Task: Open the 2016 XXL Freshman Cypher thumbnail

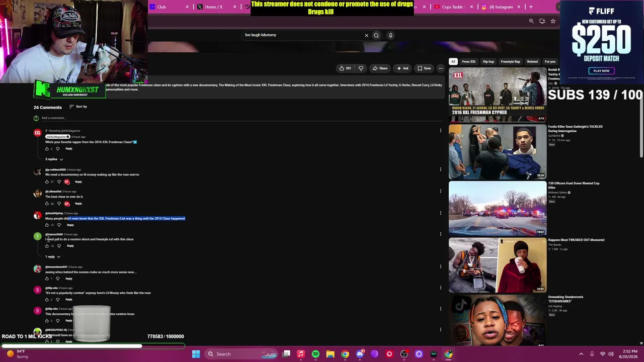Action: pyautogui.click(x=497, y=95)
